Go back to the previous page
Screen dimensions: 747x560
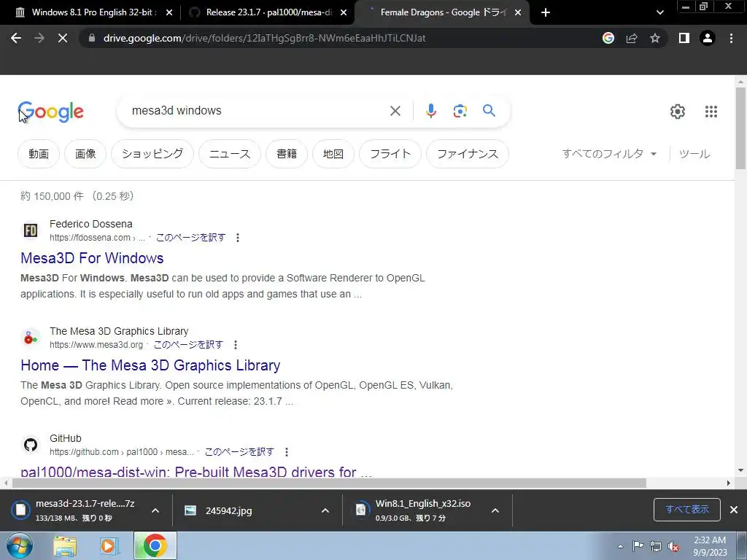[16, 38]
